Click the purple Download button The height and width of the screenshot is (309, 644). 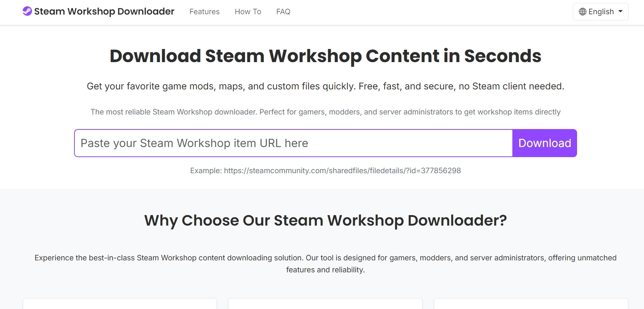coord(545,143)
